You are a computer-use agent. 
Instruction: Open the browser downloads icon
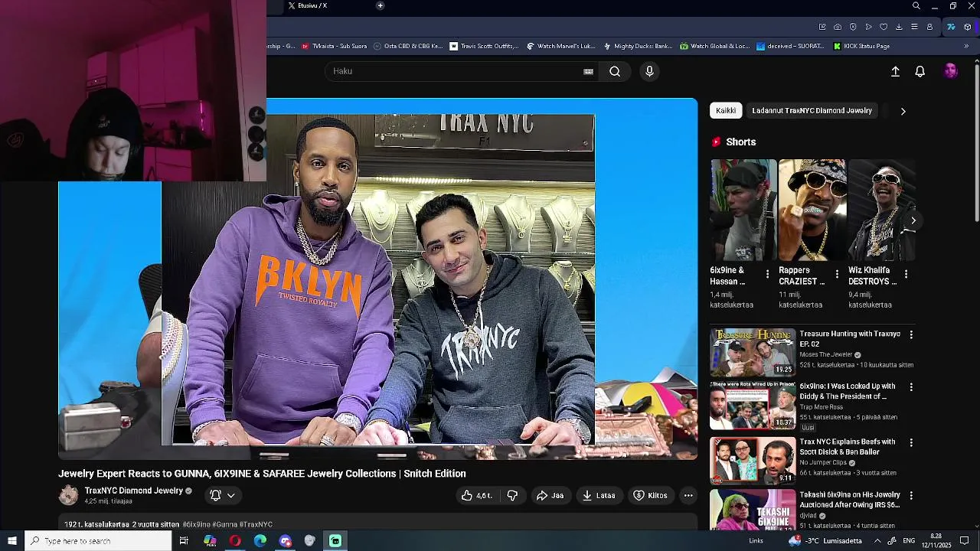pyautogui.click(x=899, y=27)
